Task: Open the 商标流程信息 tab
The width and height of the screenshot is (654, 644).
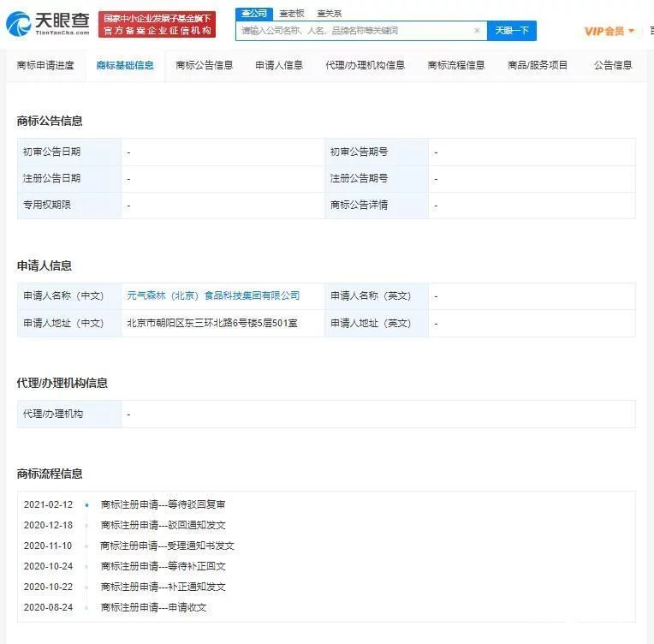Action: coord(455,65)
